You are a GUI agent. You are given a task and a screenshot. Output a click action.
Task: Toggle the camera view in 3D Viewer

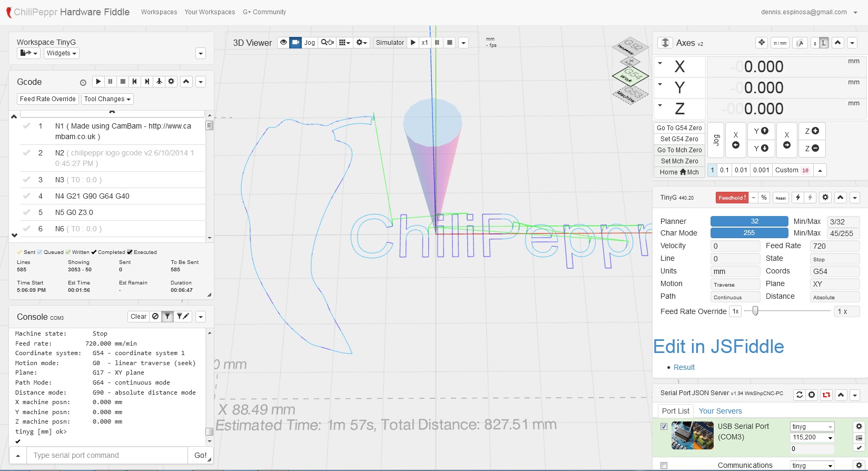click(295, 43)
